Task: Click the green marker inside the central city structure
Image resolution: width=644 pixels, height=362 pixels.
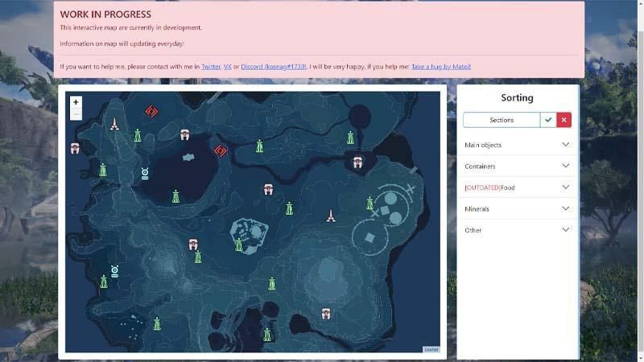Action: [239, 245]
